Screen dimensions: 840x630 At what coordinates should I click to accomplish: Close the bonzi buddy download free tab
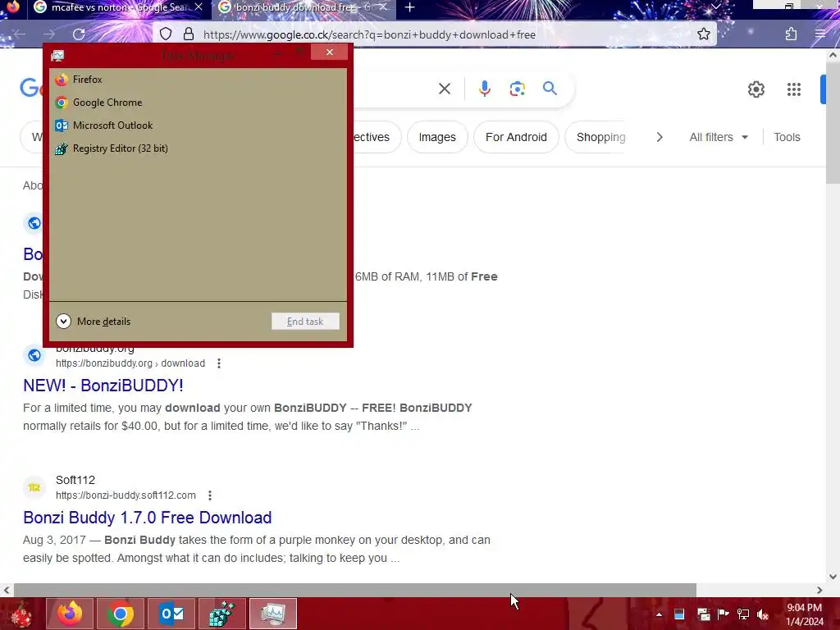(x=383, y=7)
